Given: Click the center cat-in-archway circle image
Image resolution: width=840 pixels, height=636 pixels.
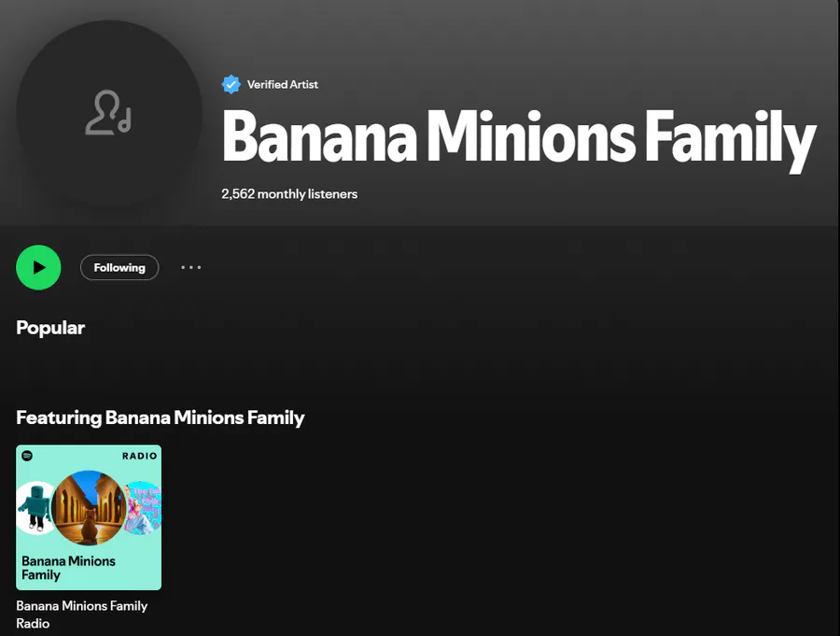Looking at the screenshot, I should pos(89,508).
